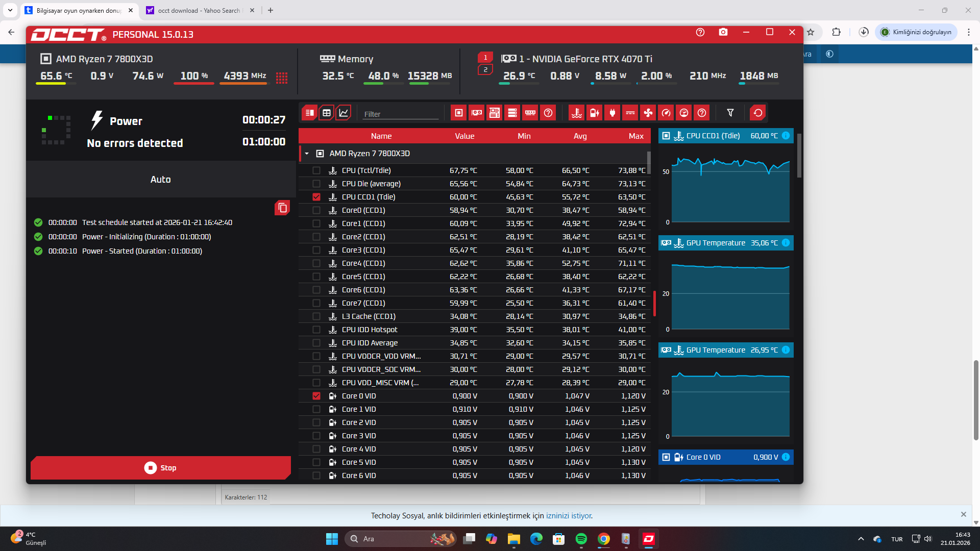Show usage gauge filter icon

[684, 113]
